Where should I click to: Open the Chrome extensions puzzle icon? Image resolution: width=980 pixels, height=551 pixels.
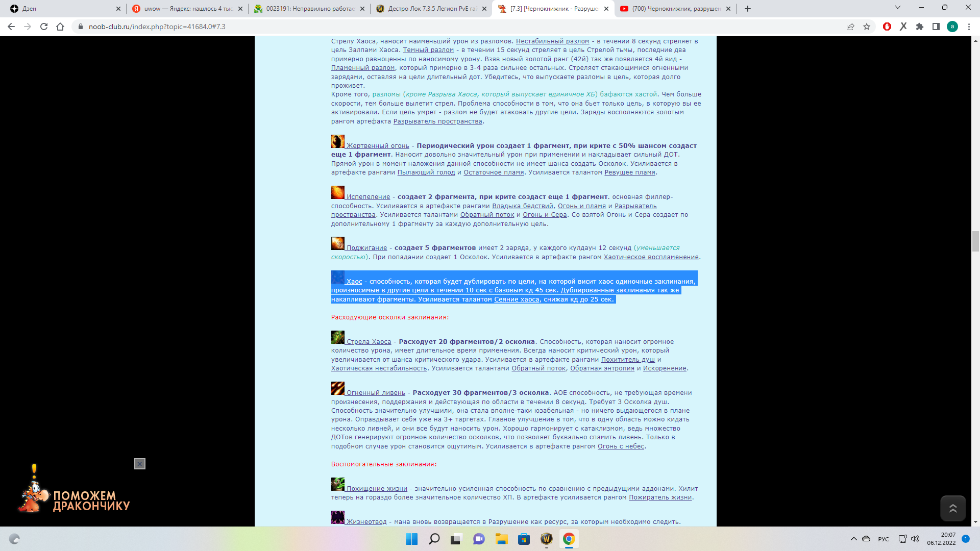point(920,27)
